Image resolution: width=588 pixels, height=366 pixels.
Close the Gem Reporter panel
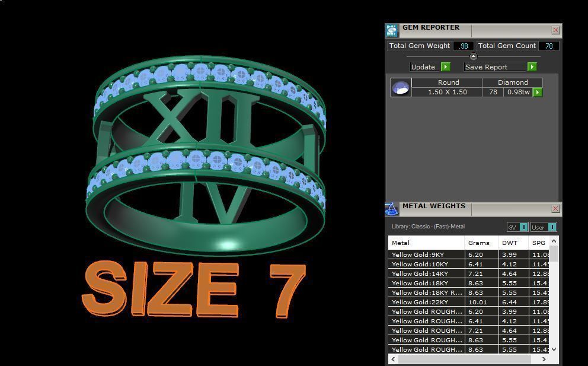[556, 30]
